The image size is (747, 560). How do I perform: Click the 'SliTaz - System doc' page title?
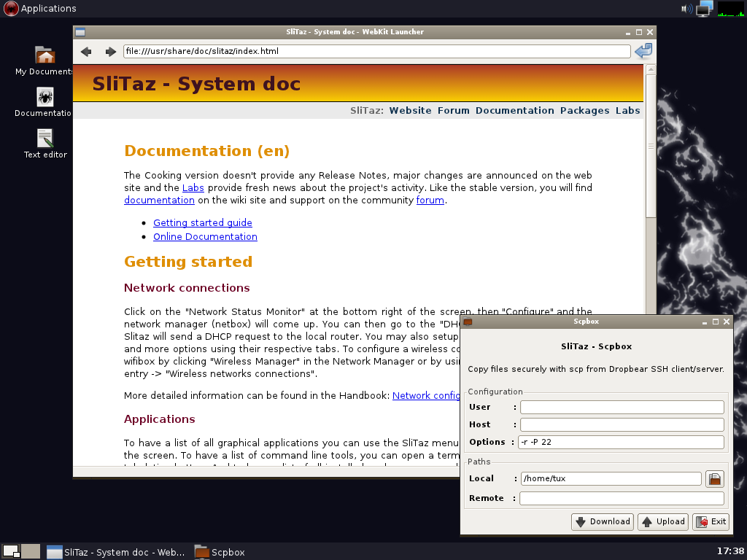(196, 84)
